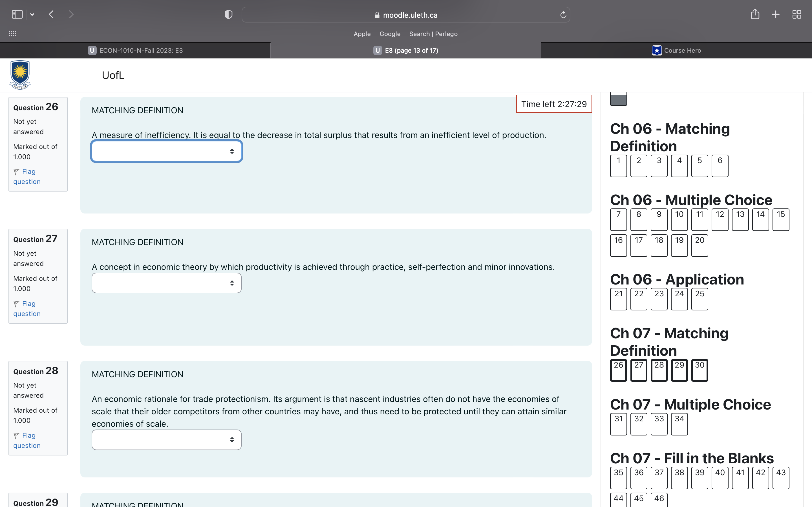Reload the page with the refresh icon
This screenshot has width=812, height=507.
tap(563, 14)
